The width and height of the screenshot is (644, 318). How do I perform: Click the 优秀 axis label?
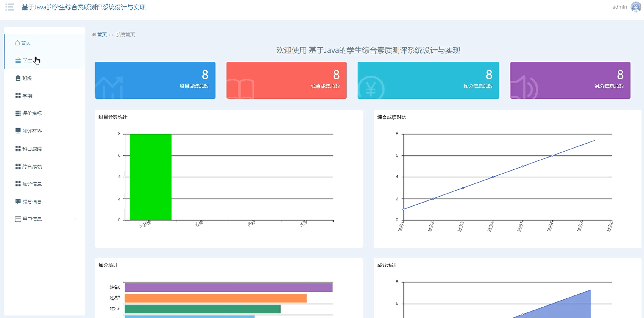[304, 223]
